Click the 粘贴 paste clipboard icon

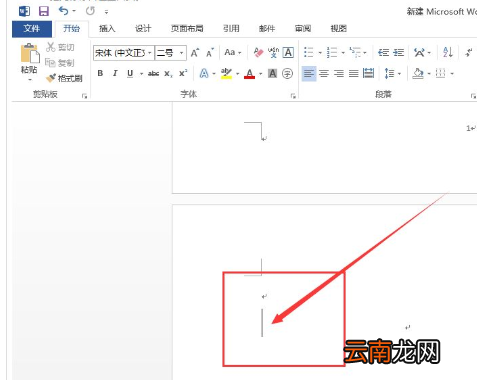30,53
